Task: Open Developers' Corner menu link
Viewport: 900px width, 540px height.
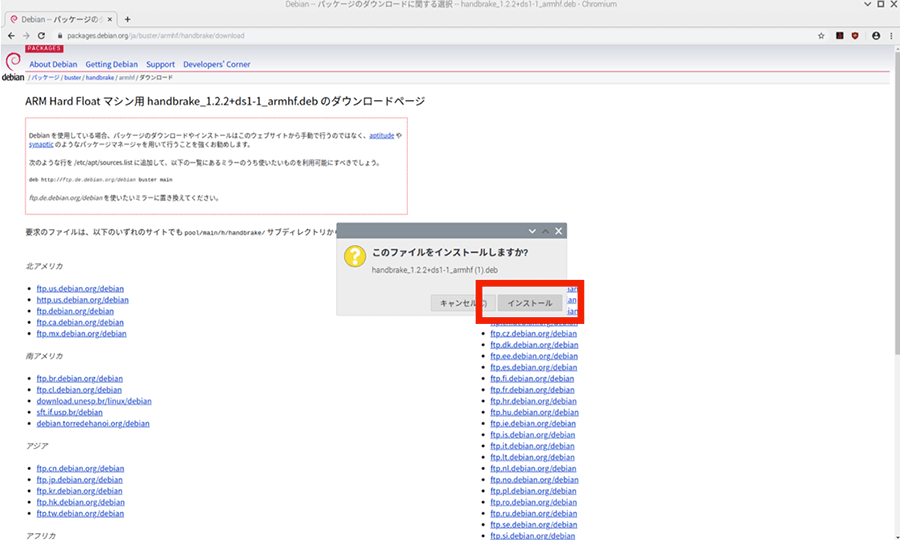Action: (216, 64)
